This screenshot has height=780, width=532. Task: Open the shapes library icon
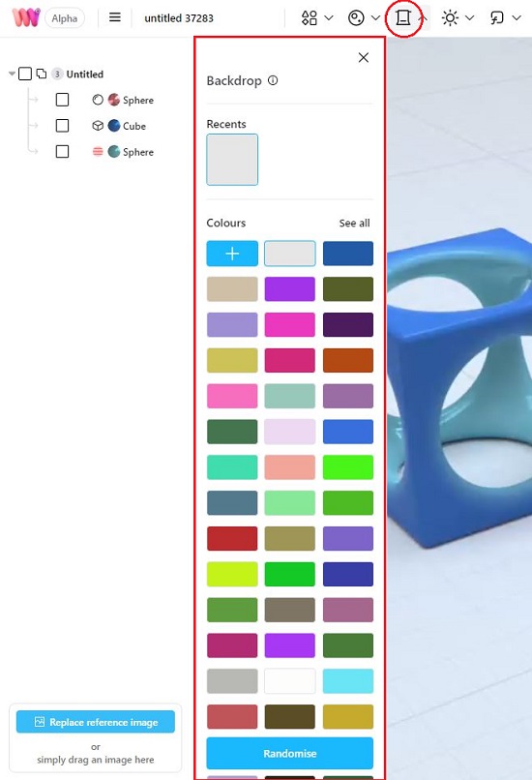[x=310, y=18]
